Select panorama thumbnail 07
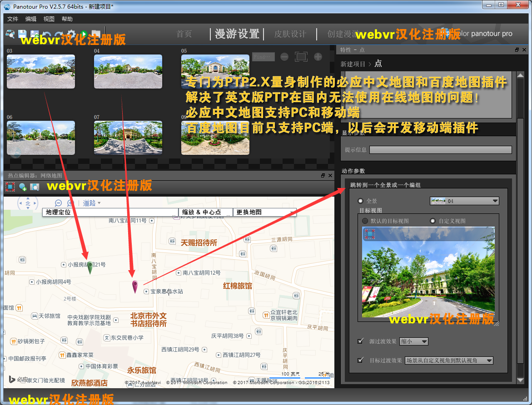The height and width of the screenshot is (405, 532). (128, 138)
